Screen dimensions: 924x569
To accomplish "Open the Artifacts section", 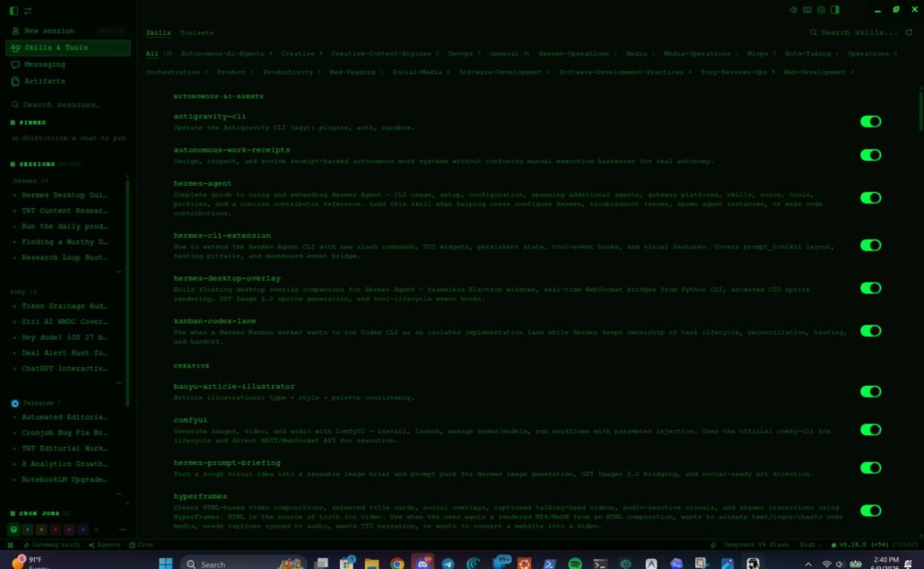I will point(68,82).
